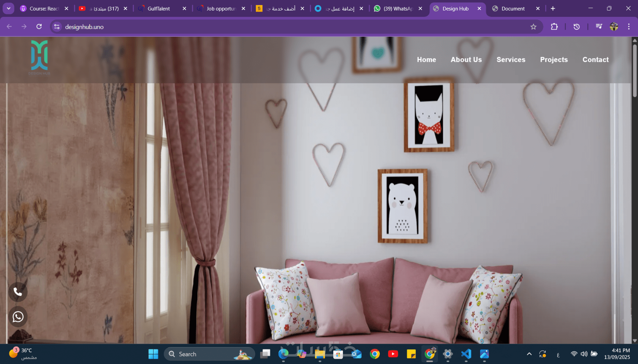
Task: Open the browser Extensions puzzle icon
Action: 554,27
